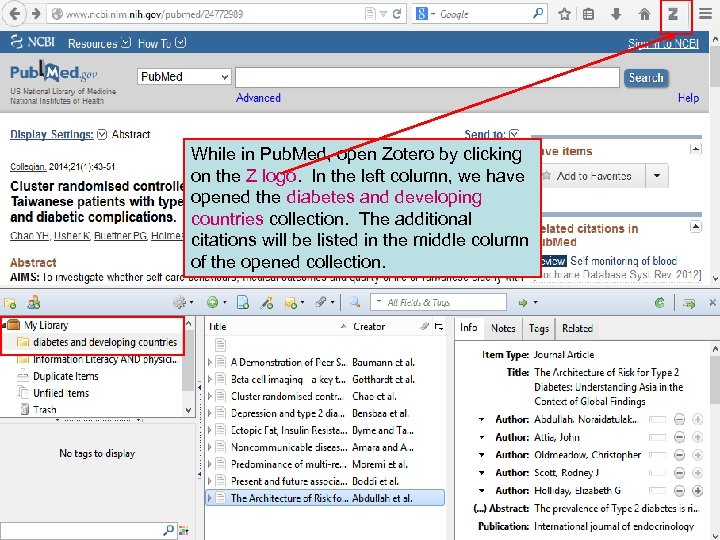Add author after Holliday with plus button
Image resolution: width=720 pixels, height=540 pixels.
tap(697, 490)
